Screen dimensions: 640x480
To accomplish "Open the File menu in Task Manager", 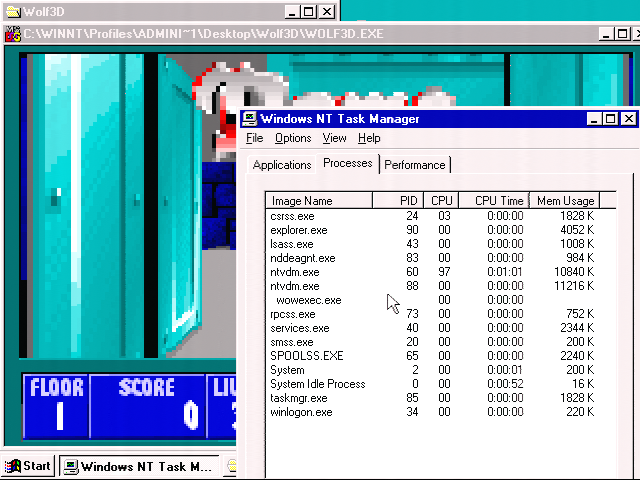I will [254, 138].
